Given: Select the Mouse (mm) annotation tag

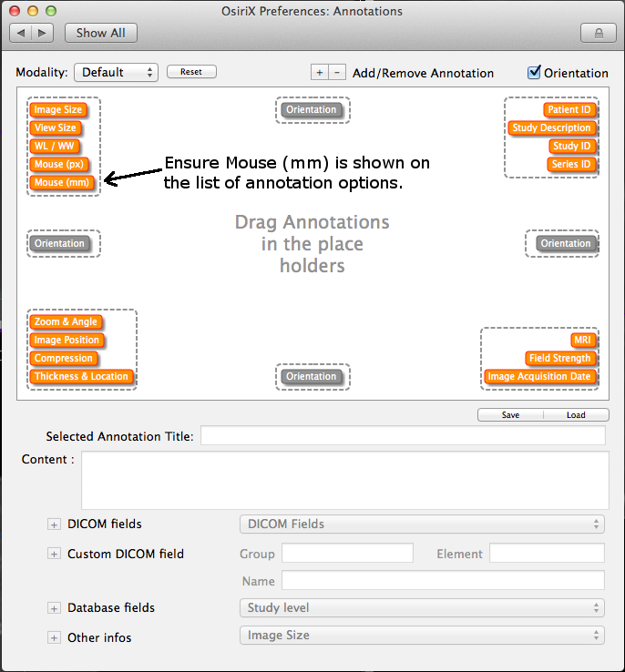Looking at the screenshot, I should click(62, 183).
